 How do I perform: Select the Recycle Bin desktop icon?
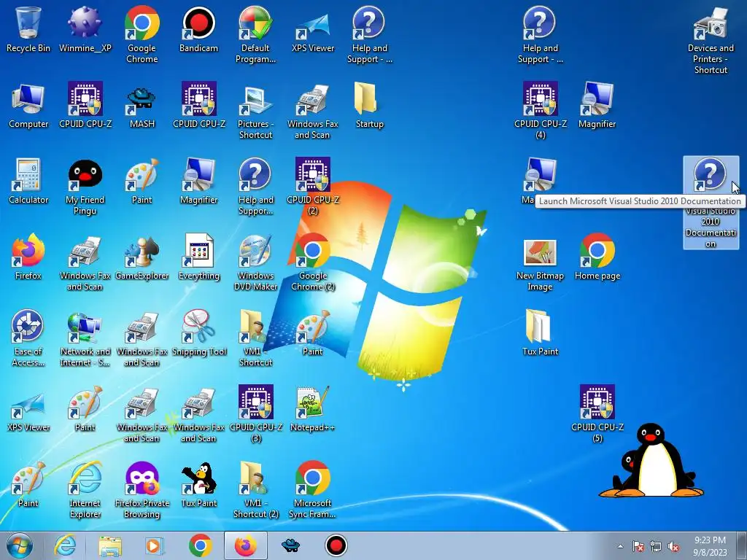point(28,29)
